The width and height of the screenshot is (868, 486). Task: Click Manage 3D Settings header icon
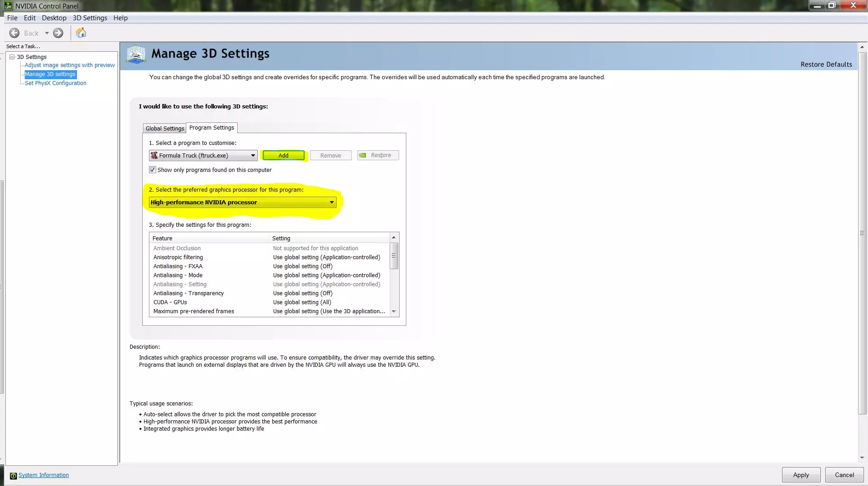click(x=136, y=54)
